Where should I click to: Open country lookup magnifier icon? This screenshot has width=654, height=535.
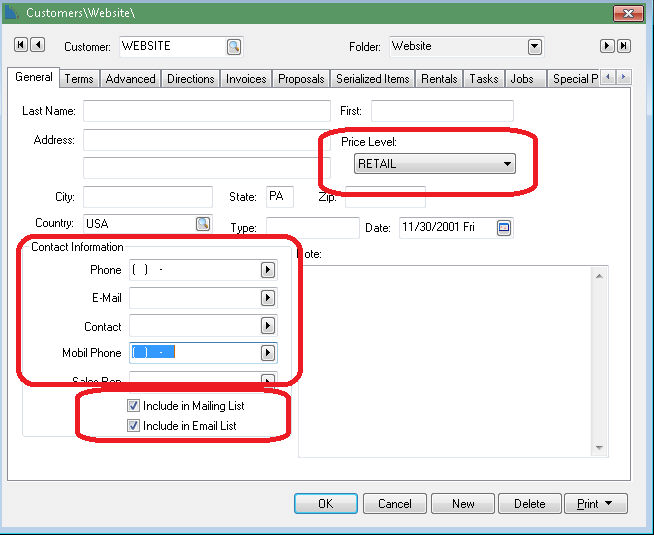(x=202, y=224)
